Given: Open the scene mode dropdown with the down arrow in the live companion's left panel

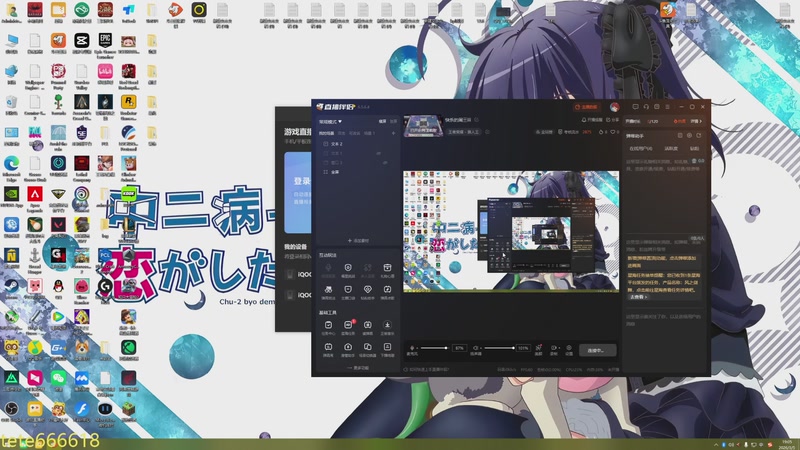Looking at the screenshot, I should point(331,121).
